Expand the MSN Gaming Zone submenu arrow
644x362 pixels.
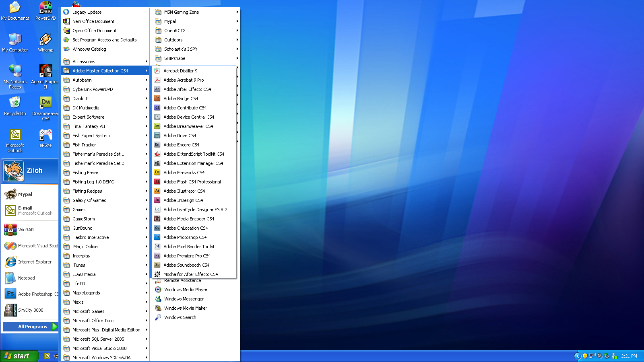237,12
